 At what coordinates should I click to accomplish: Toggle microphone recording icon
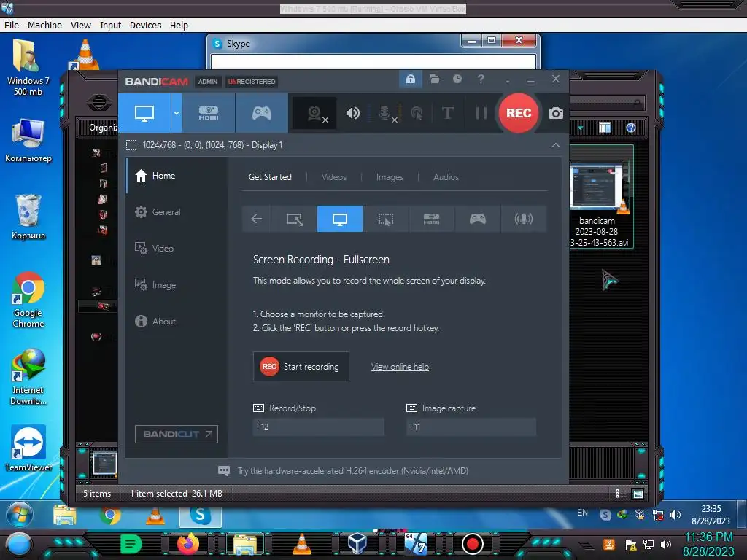coord(385,113)
